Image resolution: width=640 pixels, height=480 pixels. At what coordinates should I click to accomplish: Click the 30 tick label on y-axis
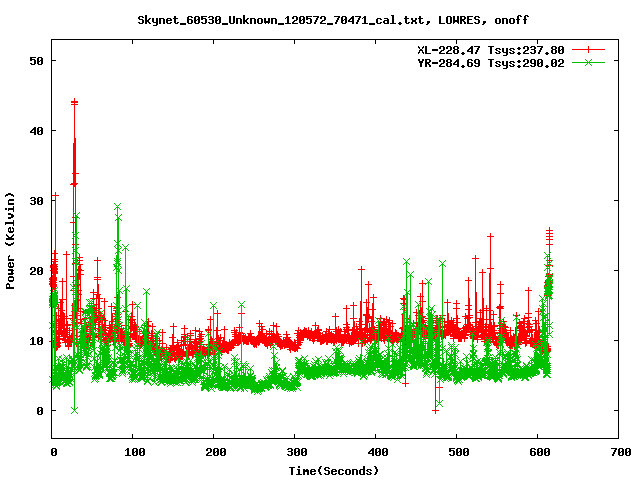38,201
